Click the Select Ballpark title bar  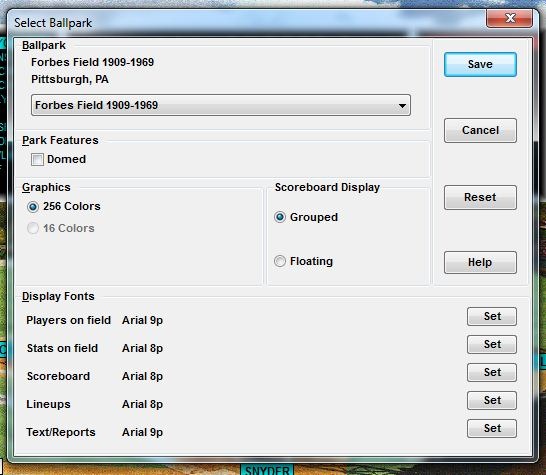[244, 23]
